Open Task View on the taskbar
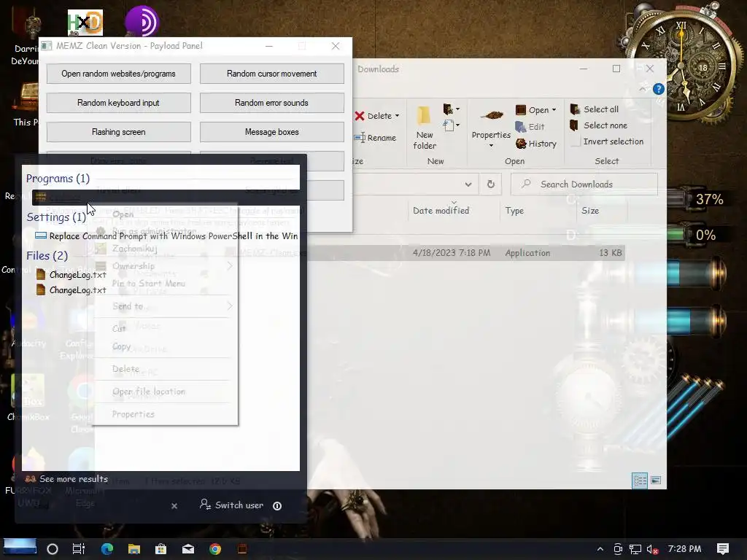Image resolution: width=747 pixels, height=560 pixels. point(79,549)
